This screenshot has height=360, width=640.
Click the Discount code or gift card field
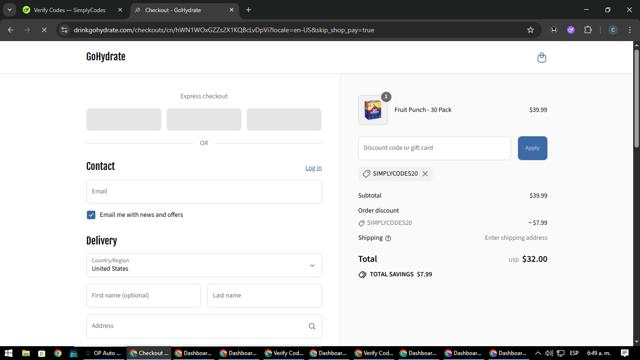434,148
